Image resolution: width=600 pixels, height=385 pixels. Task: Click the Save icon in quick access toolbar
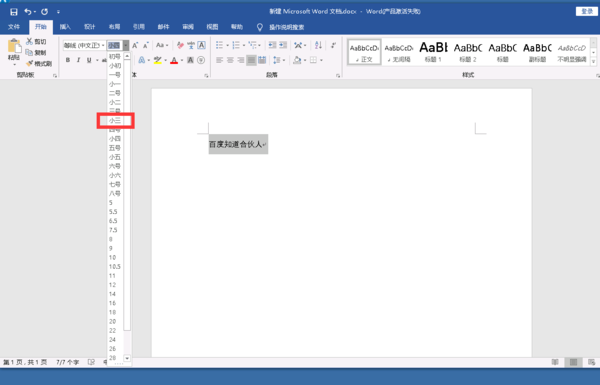(x=14, y=12)
